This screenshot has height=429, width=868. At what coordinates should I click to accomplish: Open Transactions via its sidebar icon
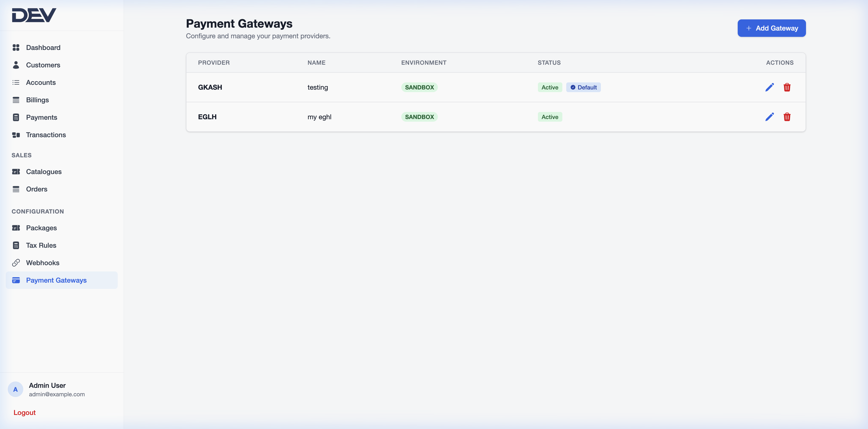16,135
